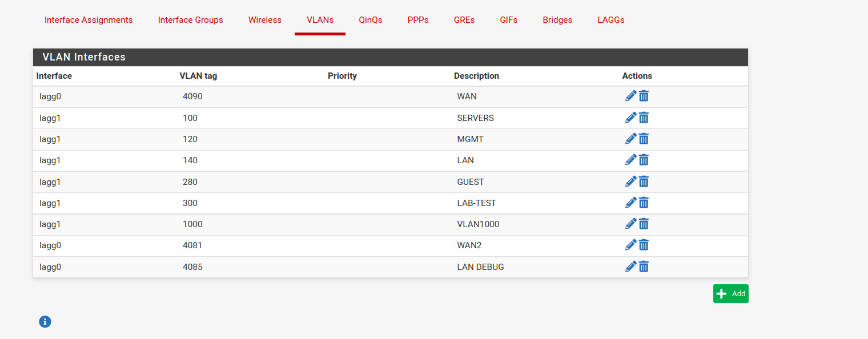868x339 pixels.
Task: Edit the WAN2 VLAN with tag 4081
Action: [630, 245]
